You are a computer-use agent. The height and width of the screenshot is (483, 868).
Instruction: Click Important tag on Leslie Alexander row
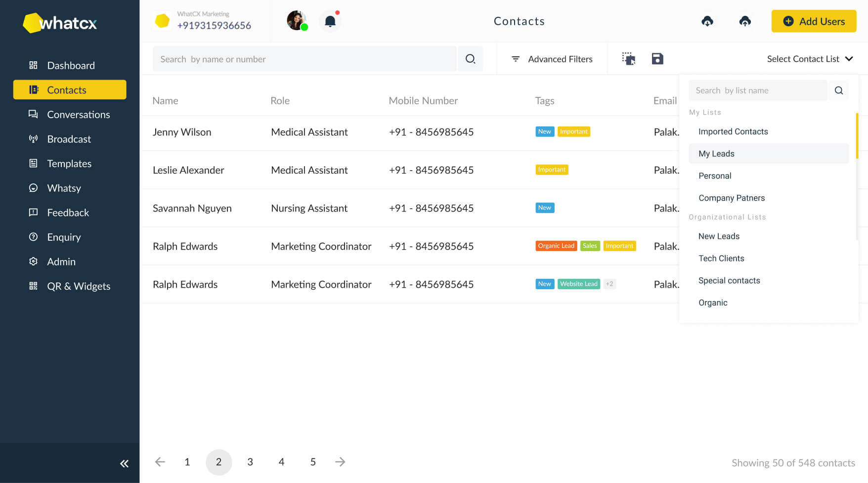click(552, 170)
